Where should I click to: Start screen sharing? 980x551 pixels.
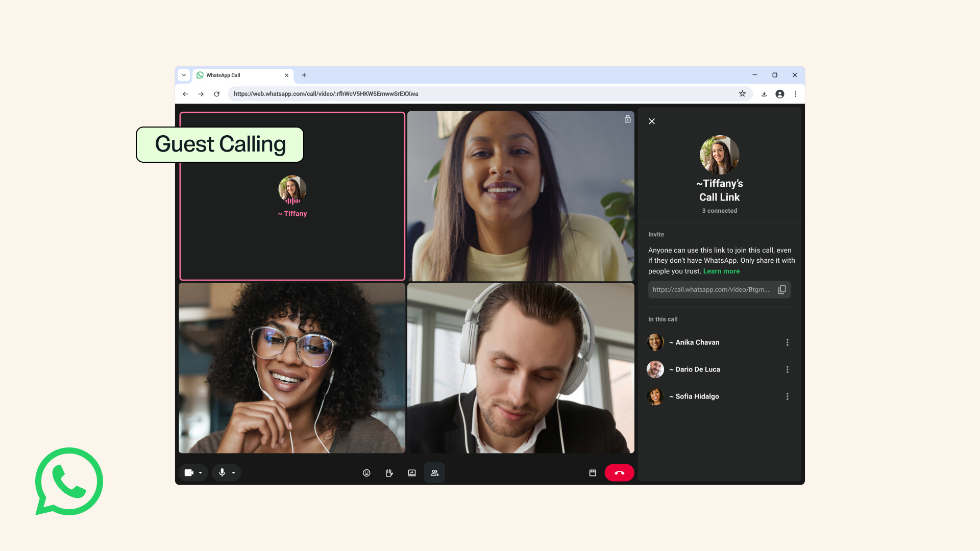pos(412,473)
